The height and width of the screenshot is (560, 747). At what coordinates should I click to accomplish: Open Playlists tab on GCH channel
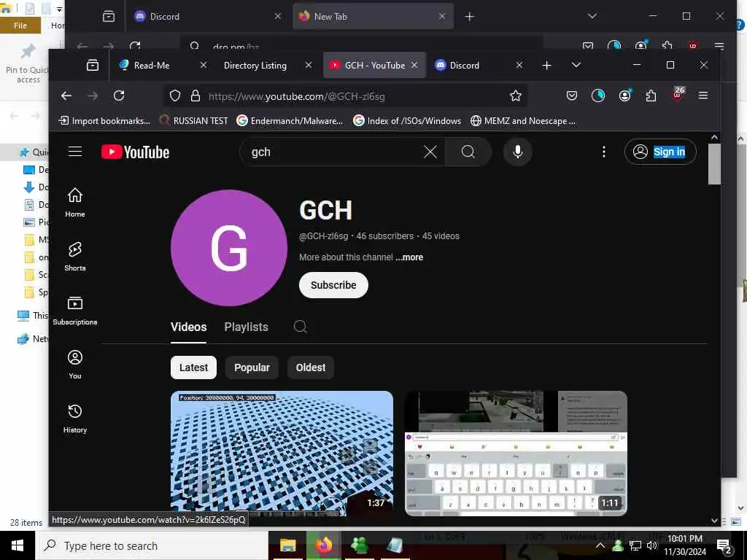247,327
